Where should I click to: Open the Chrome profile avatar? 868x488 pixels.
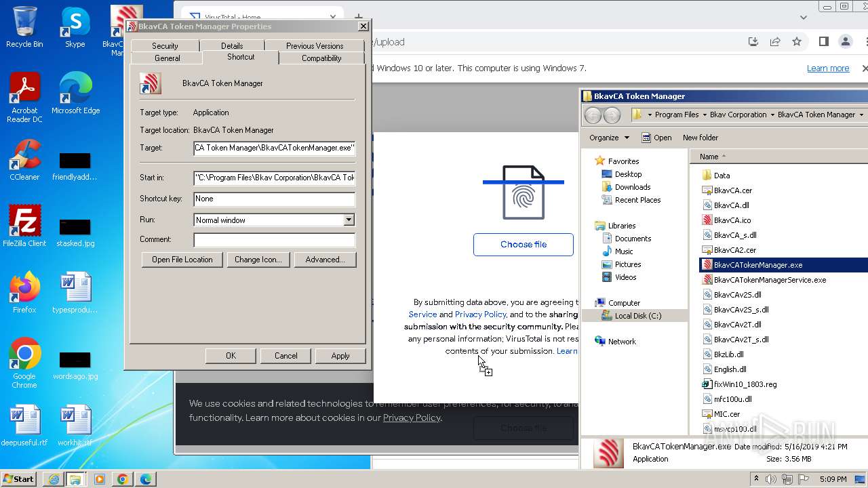[x=846, y=41]
